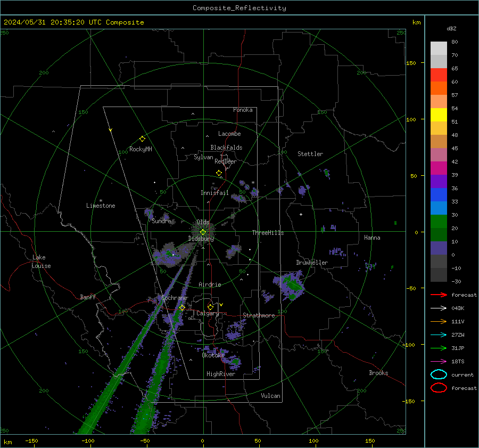The image size is (479, 448).
Task: Click the Composite_Reflectivity title
Action: (x=240, y=8)
